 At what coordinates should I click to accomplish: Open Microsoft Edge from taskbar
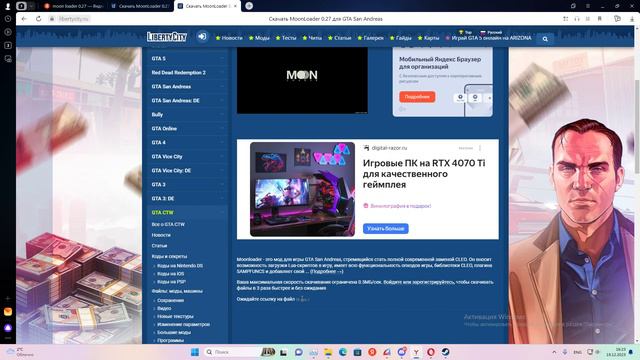pos(343,352)
